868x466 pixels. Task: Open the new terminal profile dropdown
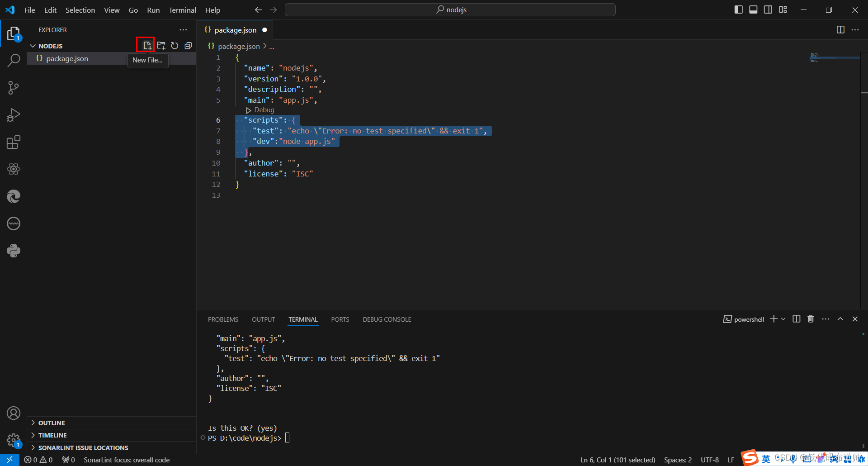[783, 319]
